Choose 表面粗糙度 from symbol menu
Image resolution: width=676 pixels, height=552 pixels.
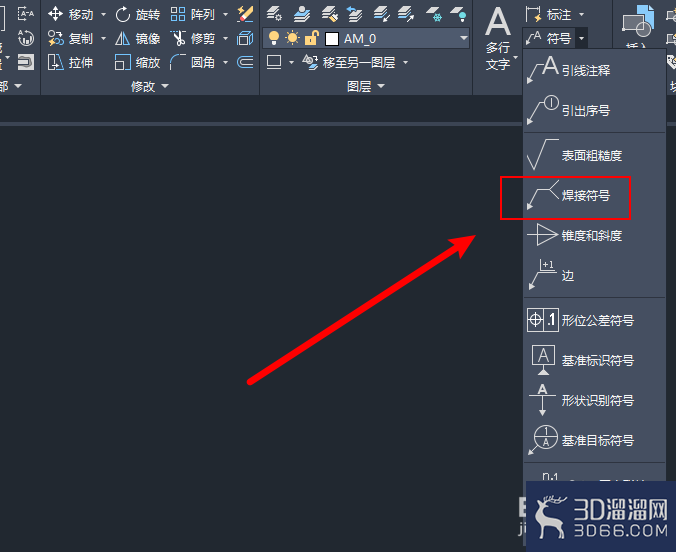(594, 155)
